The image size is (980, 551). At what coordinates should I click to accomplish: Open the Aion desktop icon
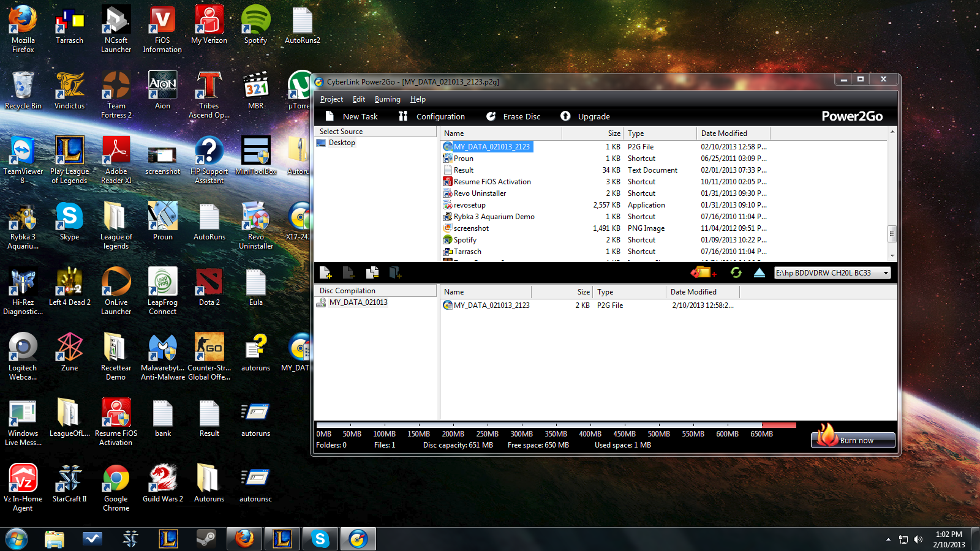coord(162,90)
